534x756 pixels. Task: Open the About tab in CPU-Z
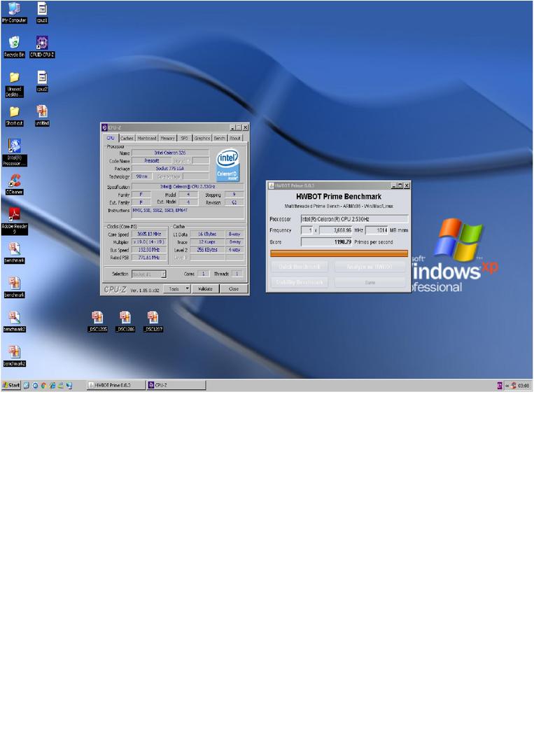(235, 138)
